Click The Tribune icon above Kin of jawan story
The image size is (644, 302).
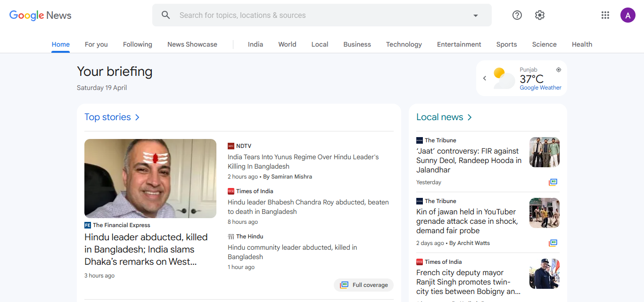tap(420, 201)
